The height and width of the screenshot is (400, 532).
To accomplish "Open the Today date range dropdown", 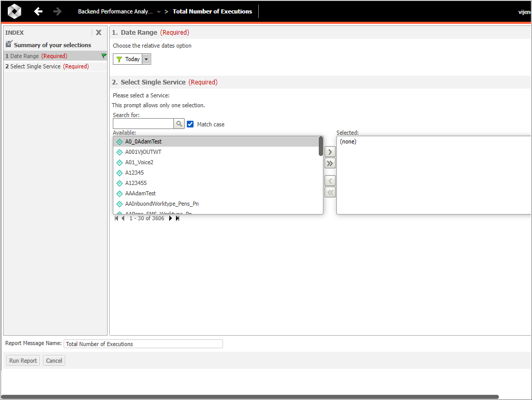I will click(x=146, y=59).
